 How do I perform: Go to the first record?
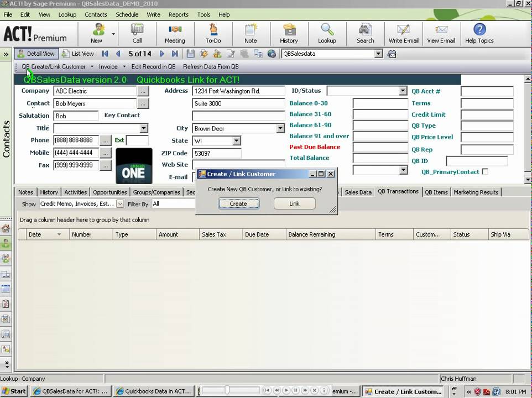pos(105,54)
